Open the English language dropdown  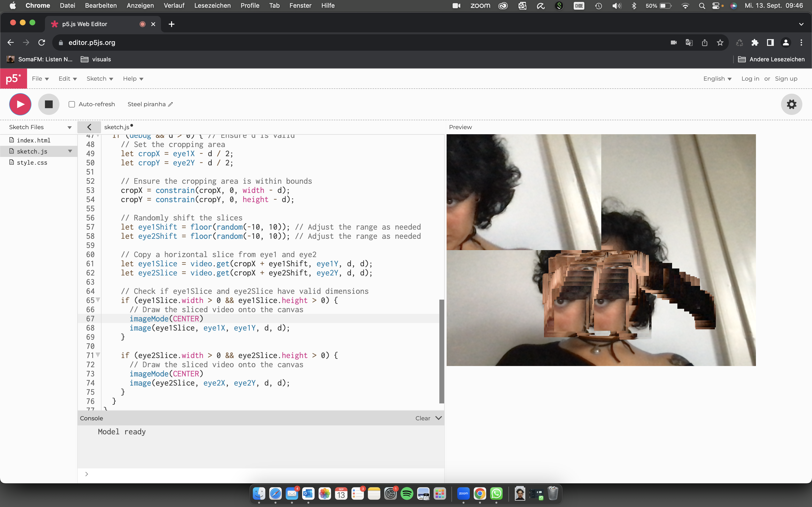717,78
